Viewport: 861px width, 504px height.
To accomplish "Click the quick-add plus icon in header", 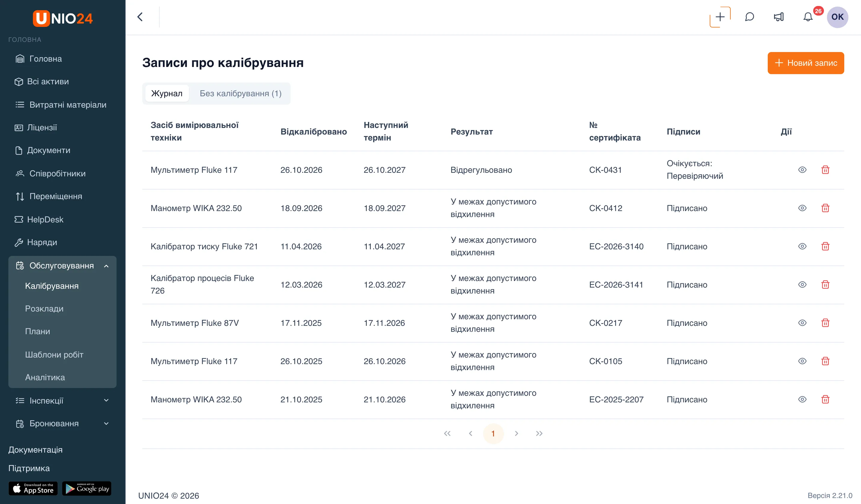I will [720, 17].
